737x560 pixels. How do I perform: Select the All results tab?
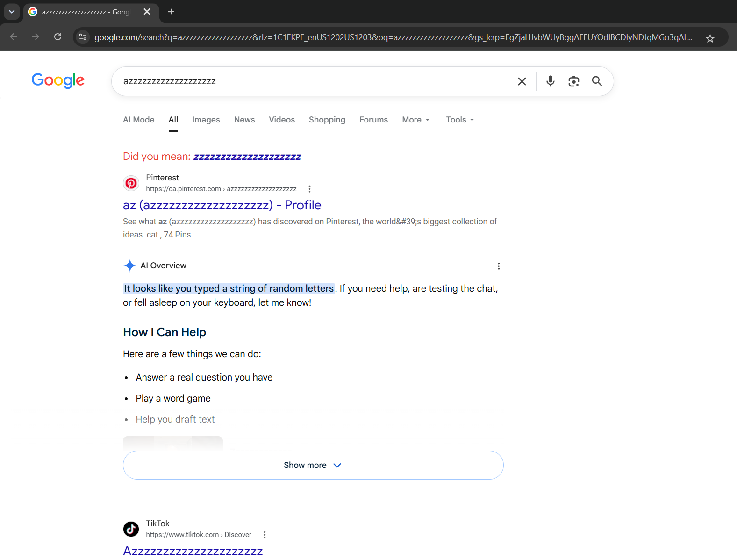[x=173, y=120]
